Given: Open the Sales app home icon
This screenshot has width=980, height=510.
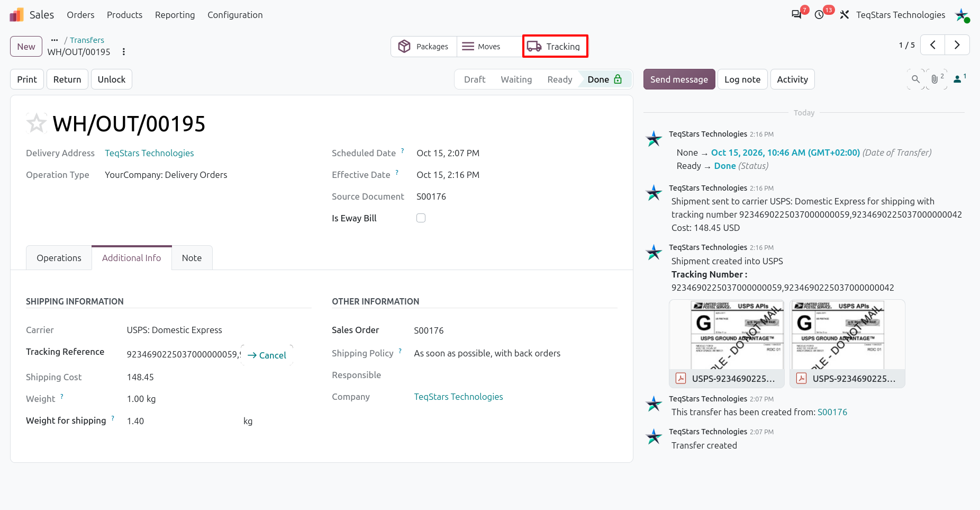Looking at the screenshot, I should click(x=16, y=15).
